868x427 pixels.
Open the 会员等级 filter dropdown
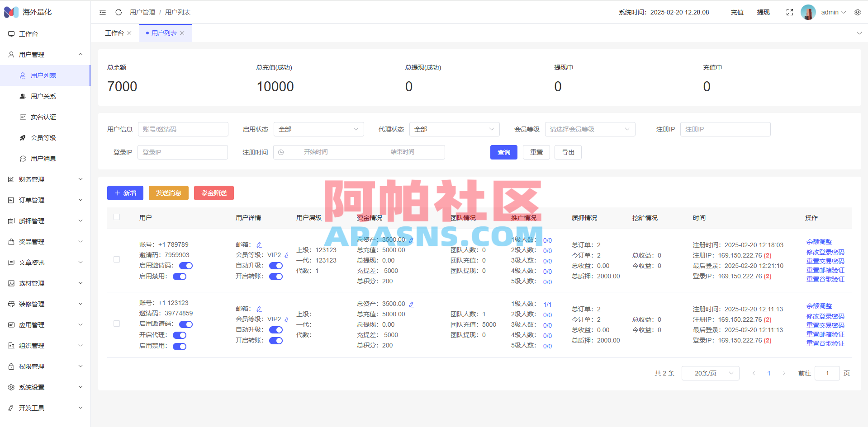(590, 129)
